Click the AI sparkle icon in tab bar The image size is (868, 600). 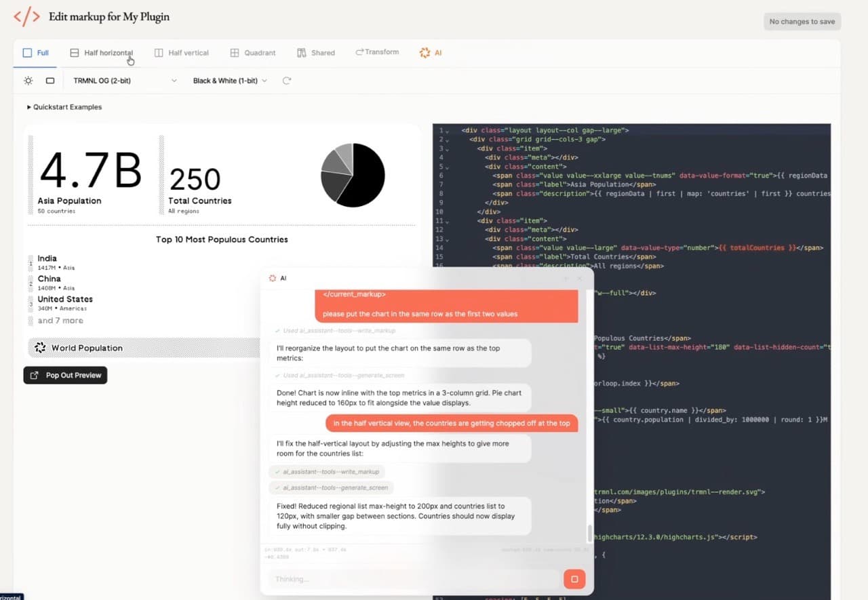tap(425, 53)
